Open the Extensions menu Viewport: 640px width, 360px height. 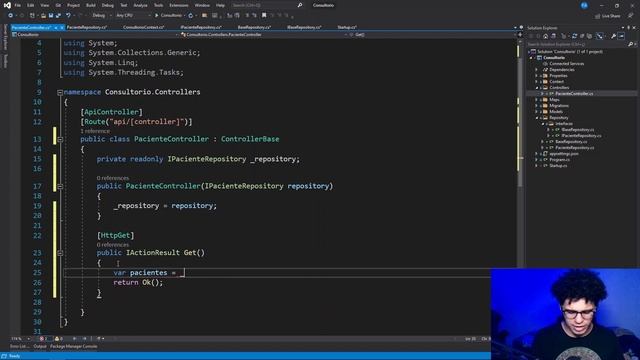click(179, 5)
